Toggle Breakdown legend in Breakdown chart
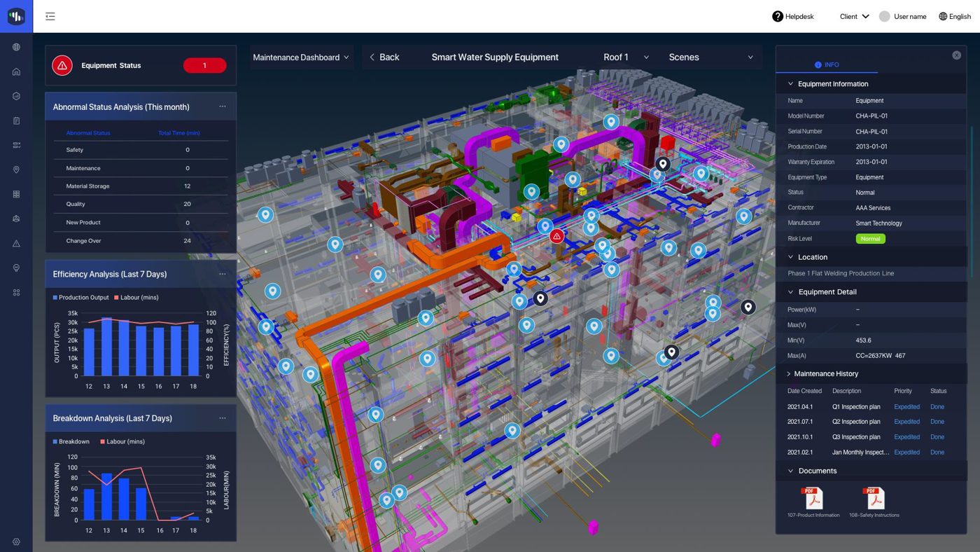Screen dimensions: 980x552 pos(71,441)
